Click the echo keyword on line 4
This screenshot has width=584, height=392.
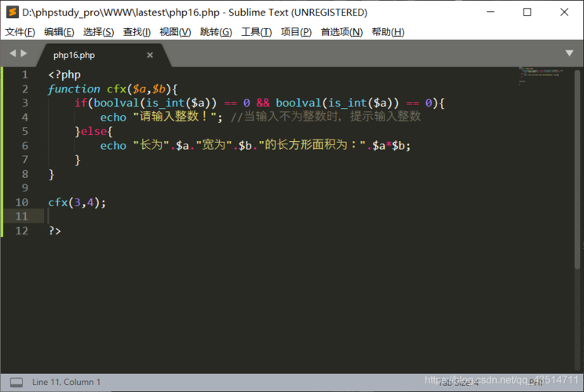coord(113,117)
